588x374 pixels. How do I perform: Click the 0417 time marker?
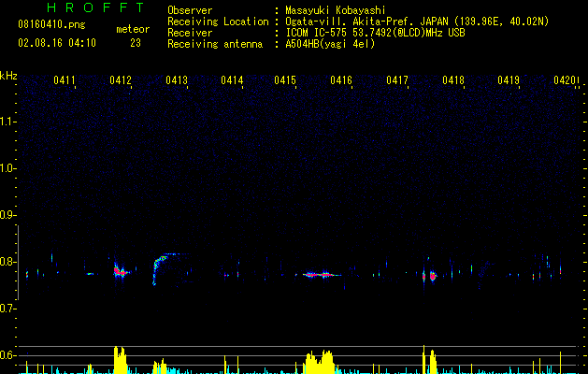pyautogui.click(x=397, y=80)
